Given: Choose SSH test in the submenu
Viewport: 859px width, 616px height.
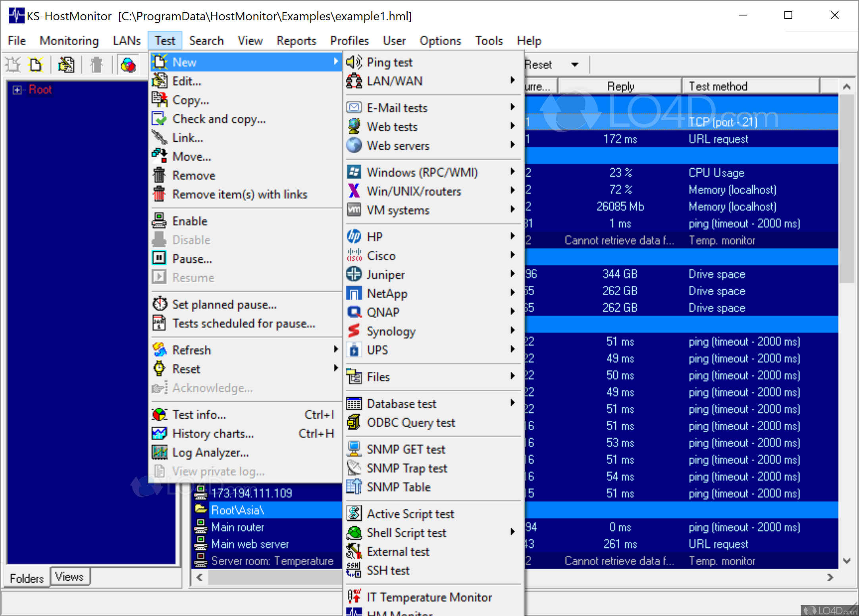Looking at the screenshot, I should (388, 570).
